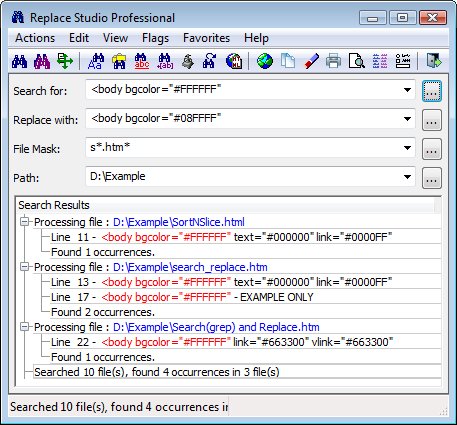
Task: Toggle the '+[ab]' regular expression binoculars icon
Action: (x=165, y=61)
